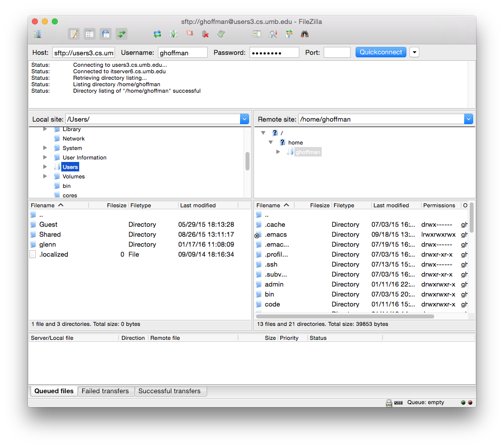504x447 pixels.
Task: Switch to the Failed transfers tab
Action: tap(105, 391)
